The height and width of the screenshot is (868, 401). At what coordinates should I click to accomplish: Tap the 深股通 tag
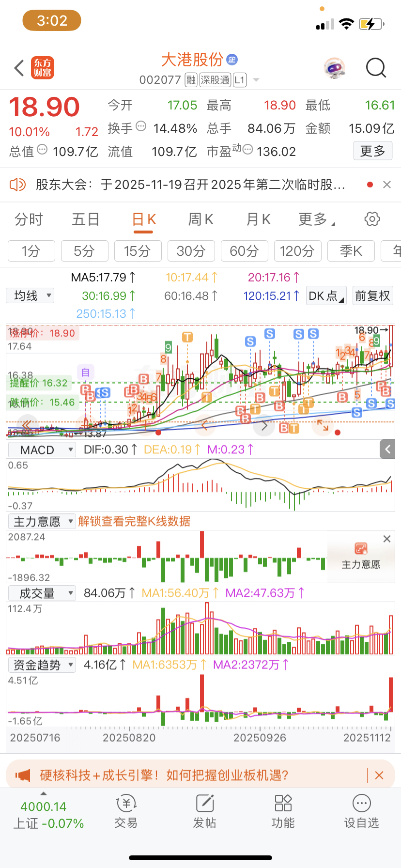(215, 80)
